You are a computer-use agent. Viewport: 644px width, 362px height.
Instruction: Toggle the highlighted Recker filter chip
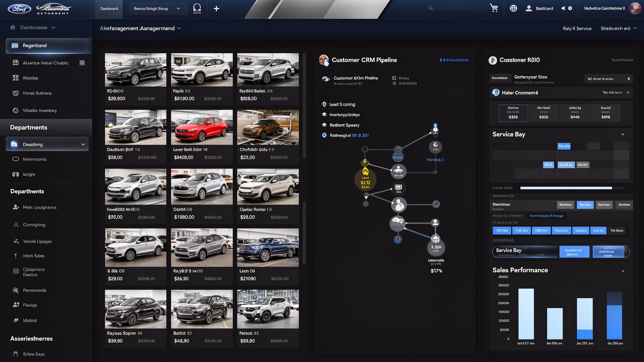(585, 204)
